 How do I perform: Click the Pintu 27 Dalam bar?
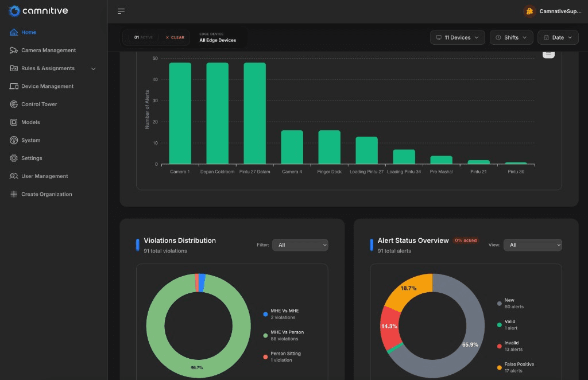click(254, 113)
